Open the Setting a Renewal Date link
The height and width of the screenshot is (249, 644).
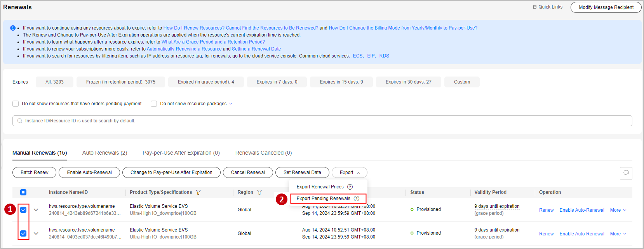256,49
